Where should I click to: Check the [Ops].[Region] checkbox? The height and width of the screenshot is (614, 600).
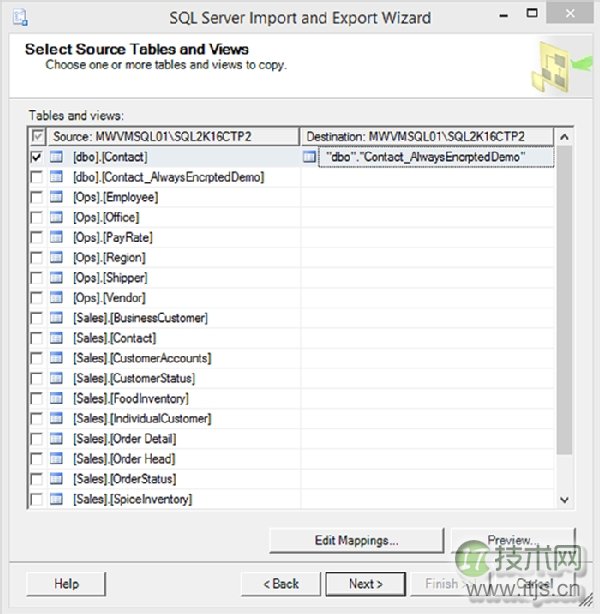[36, 258]
